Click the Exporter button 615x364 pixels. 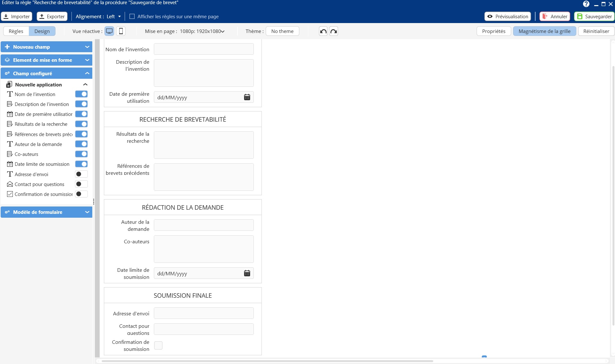coord(52,16)
